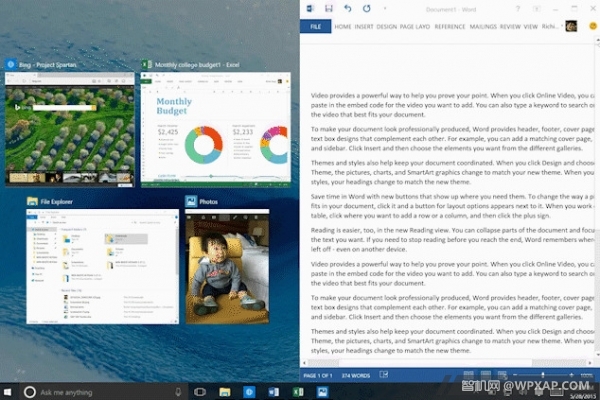
Task: Switch to the REFERENCES ribbon tab
Action: point(450,26)
